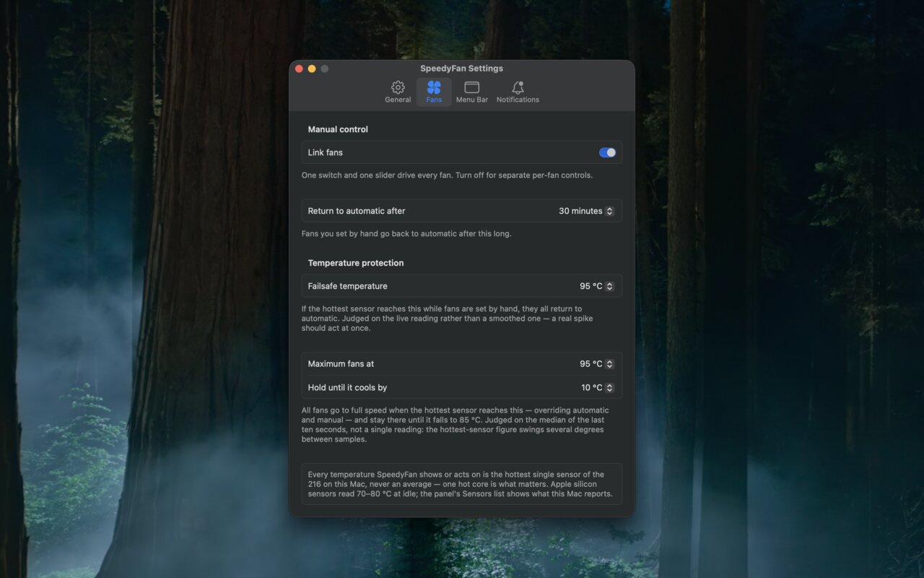Image resolution: width=924 pixels, height=578 pixels.
Task: Open the Failsafe temperature 95 °C popup
Action: (x=596, y=286)
